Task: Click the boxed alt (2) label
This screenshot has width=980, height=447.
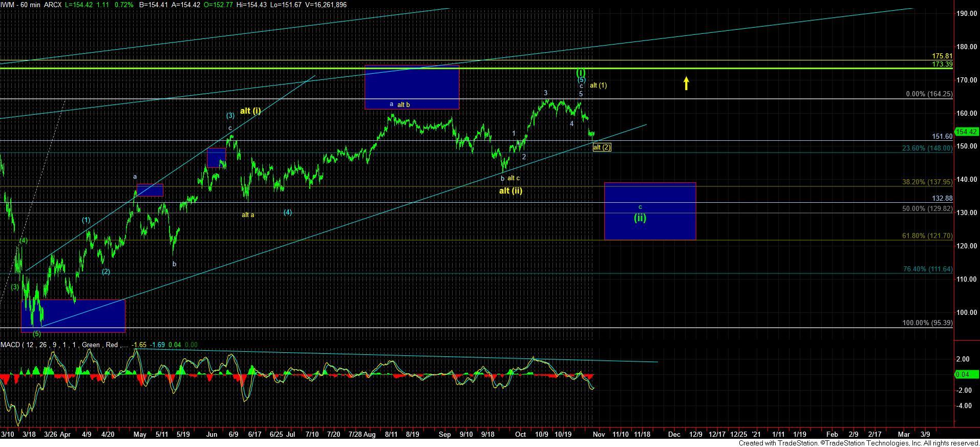Action: pyautogui.click(x=602, y=147)
